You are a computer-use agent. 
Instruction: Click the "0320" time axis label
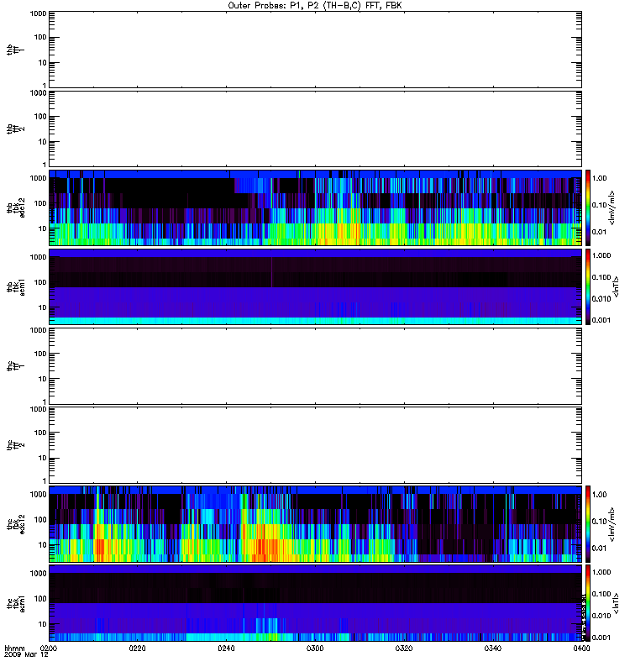click(404, 648)
